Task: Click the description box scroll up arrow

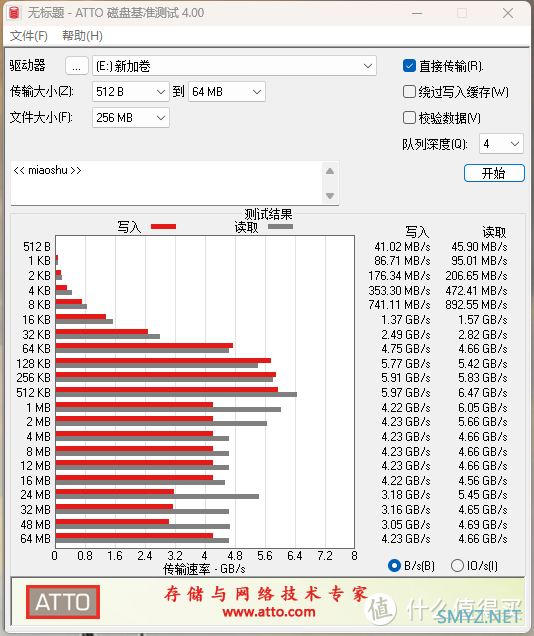Action: [x=330, y=171]
